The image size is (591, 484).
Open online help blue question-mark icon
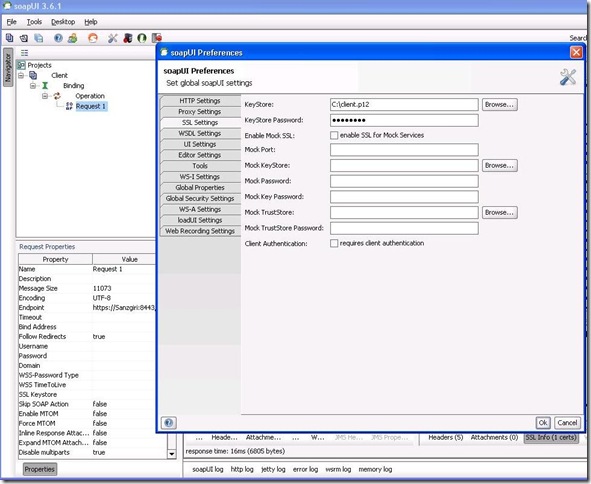[58, 38]
